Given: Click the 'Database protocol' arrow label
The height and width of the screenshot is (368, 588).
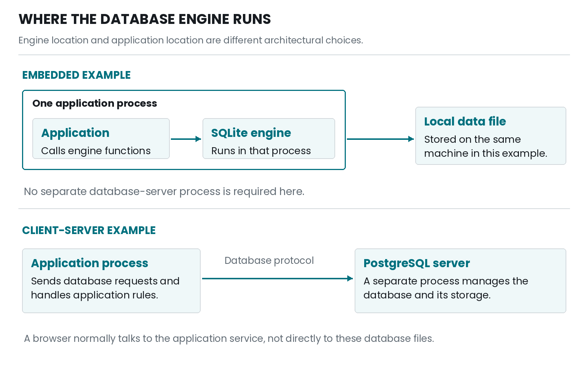Looking at the screenshot, I should [269, 261].
